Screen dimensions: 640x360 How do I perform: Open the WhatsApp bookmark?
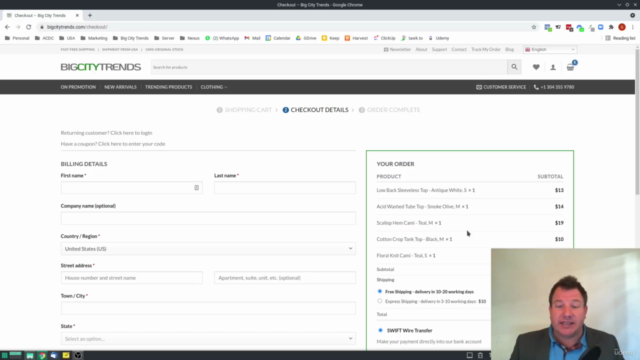tap(222, 38)
